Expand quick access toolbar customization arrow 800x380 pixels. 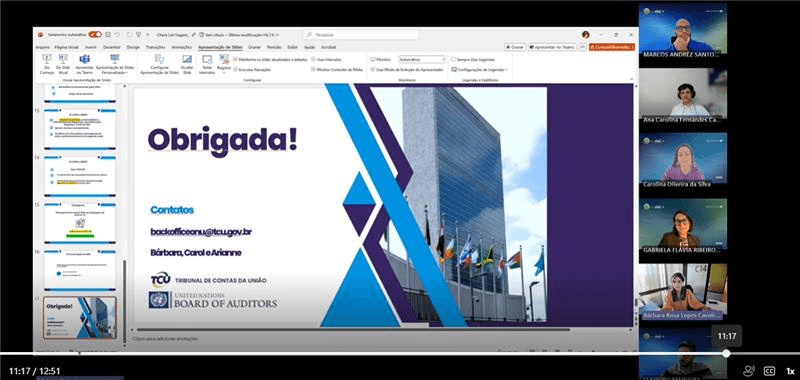[148, 35]
